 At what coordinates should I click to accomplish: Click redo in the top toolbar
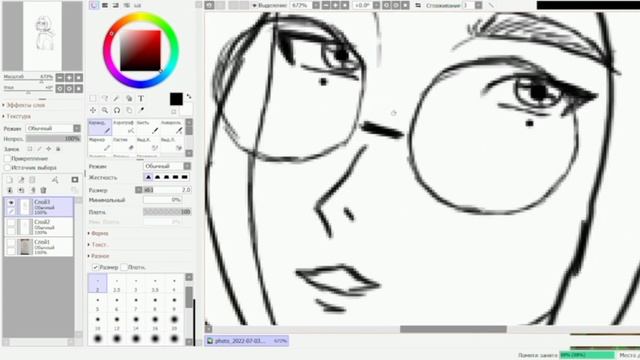(x=220, y=5)
